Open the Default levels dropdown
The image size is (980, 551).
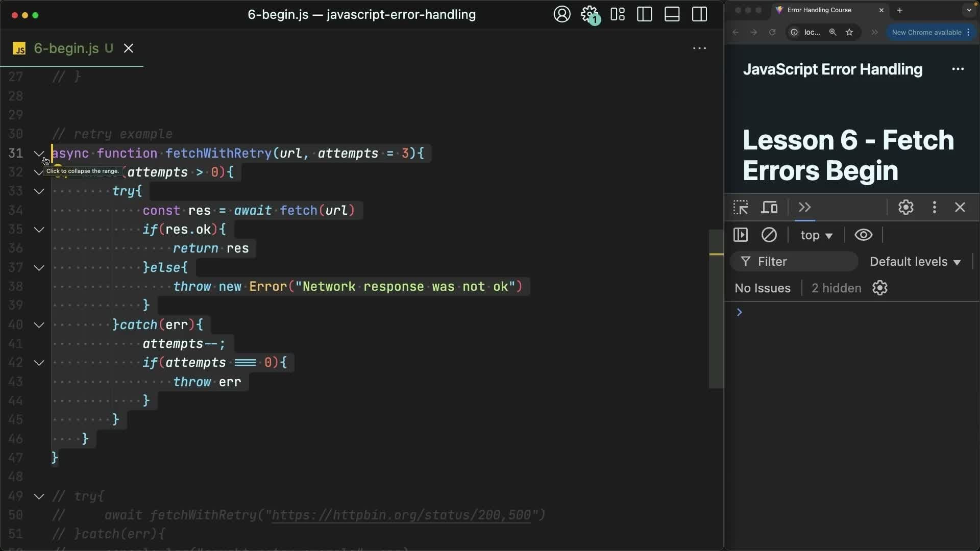[915, 262]
